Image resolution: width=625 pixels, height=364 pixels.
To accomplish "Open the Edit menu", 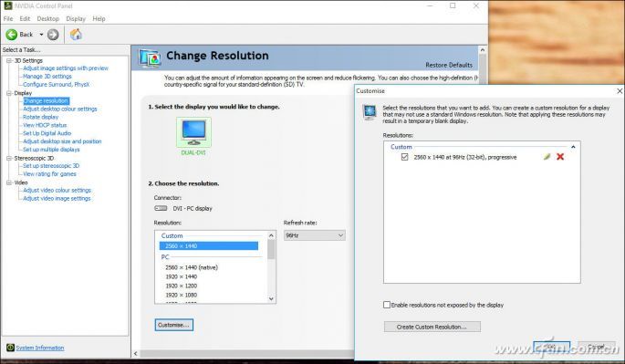I will [x=25, y=19].
